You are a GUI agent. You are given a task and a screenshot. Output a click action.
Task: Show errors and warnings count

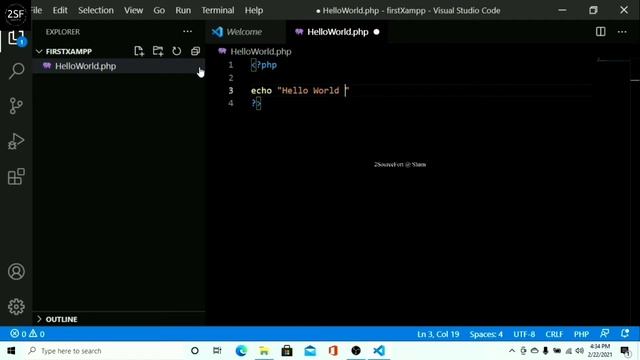[x=27, y=334]
